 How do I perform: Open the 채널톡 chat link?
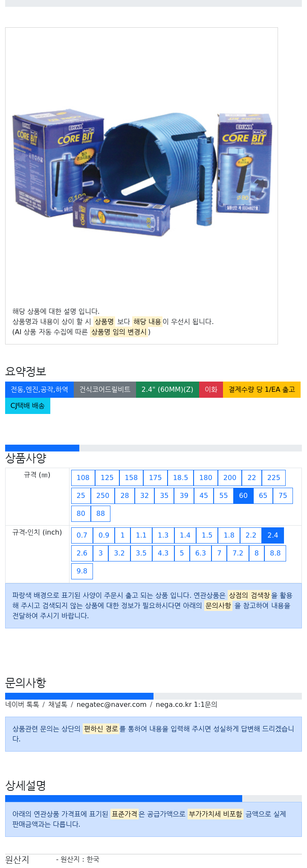(x=58, y=705)
